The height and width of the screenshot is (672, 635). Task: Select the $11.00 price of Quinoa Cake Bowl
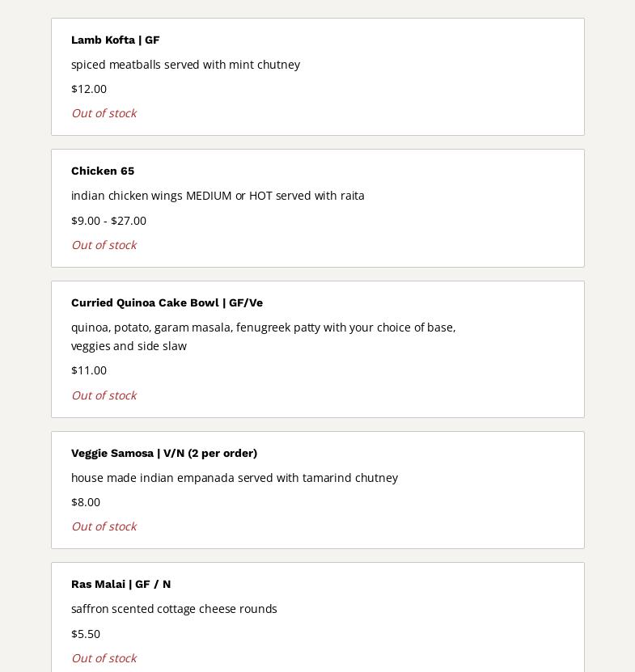tap(89, 370)
